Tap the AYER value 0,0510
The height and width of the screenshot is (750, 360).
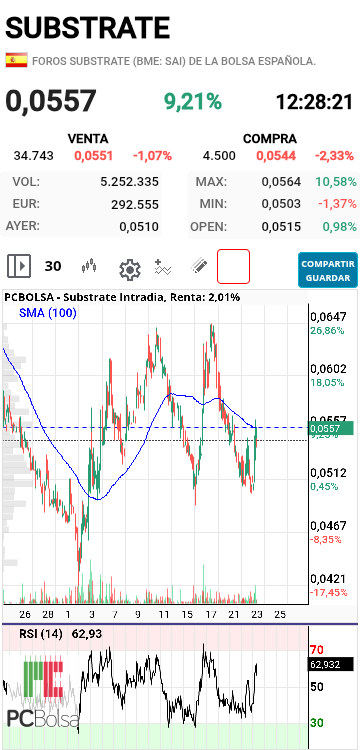point(139,227)
